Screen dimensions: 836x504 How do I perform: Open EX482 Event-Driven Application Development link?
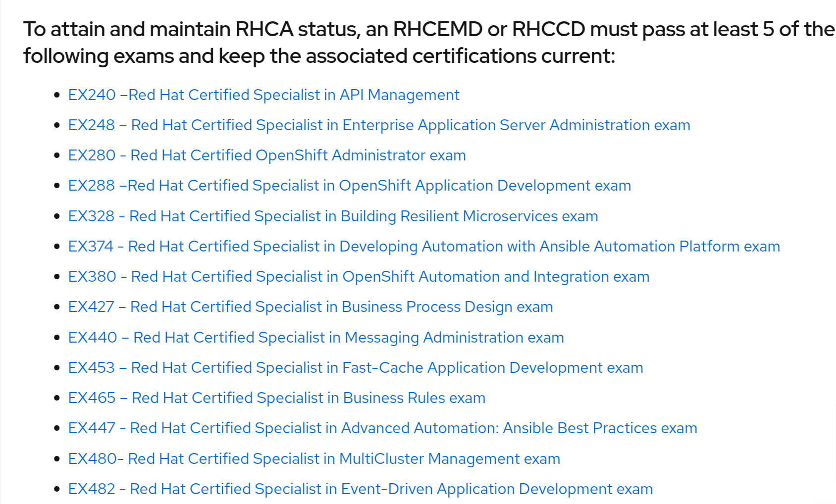pyautogui.click(x=360, y=489)
